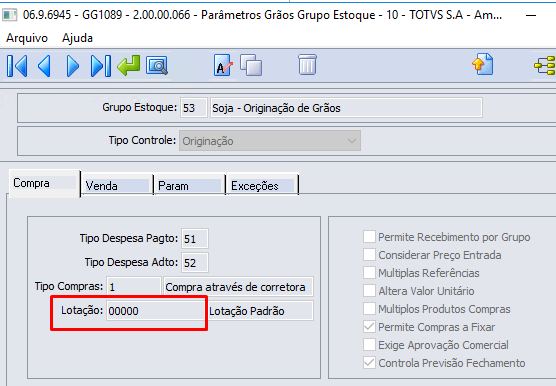Click the Soja - Originação de Grãos field
This screenshot has width=556, height=386.
click(346, 108)
